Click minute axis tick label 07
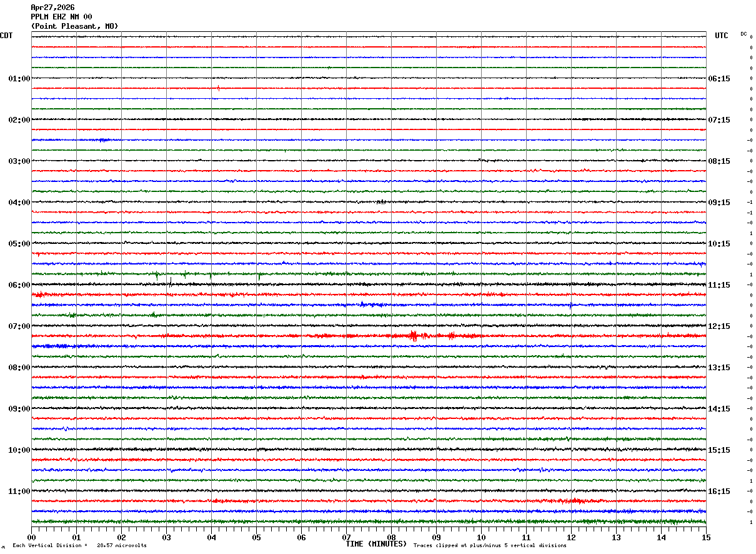 point(347,537)
